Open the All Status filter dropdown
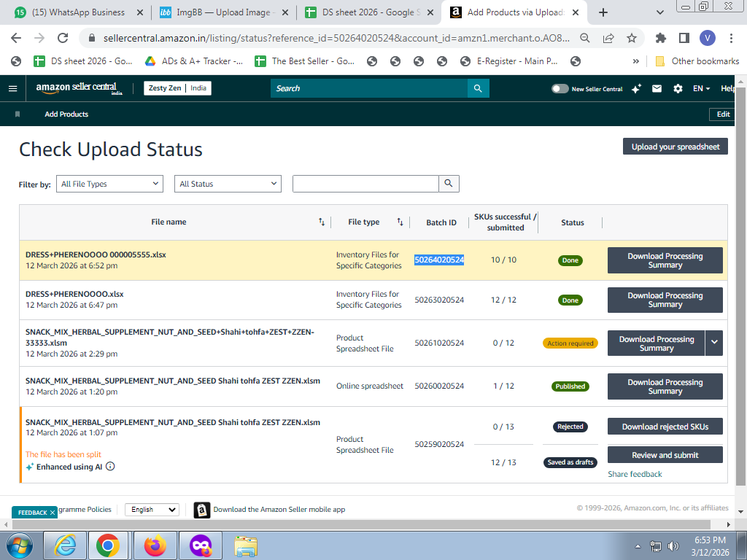 coord(228,184)
